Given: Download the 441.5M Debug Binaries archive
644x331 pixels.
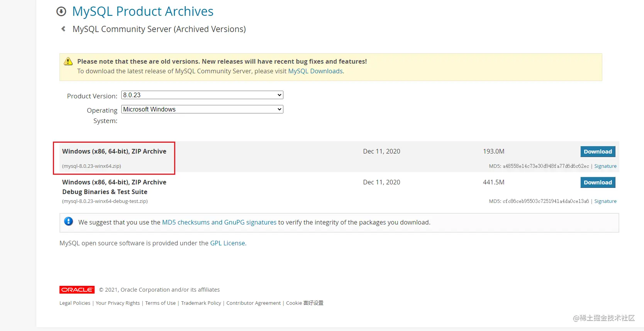Looking at the screenshot, I should 598,182.
